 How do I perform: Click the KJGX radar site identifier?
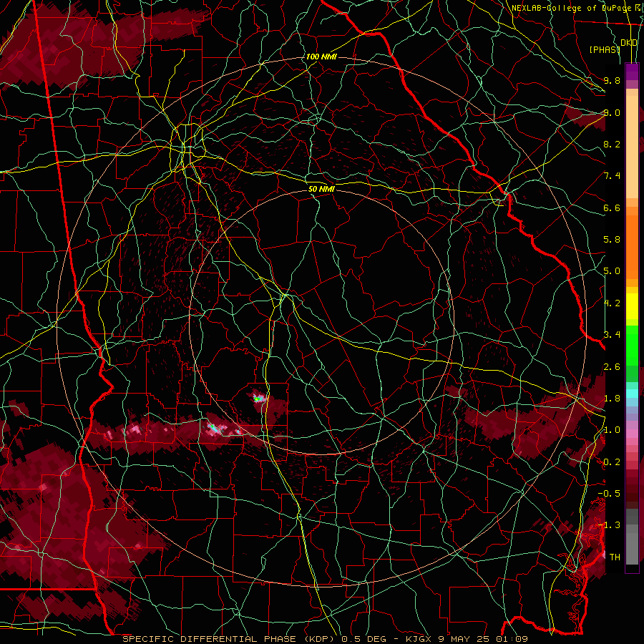click(x=418, y=639)
